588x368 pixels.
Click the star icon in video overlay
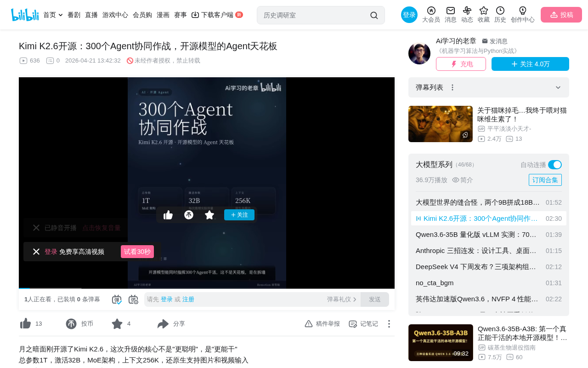[x=209, y=215]
